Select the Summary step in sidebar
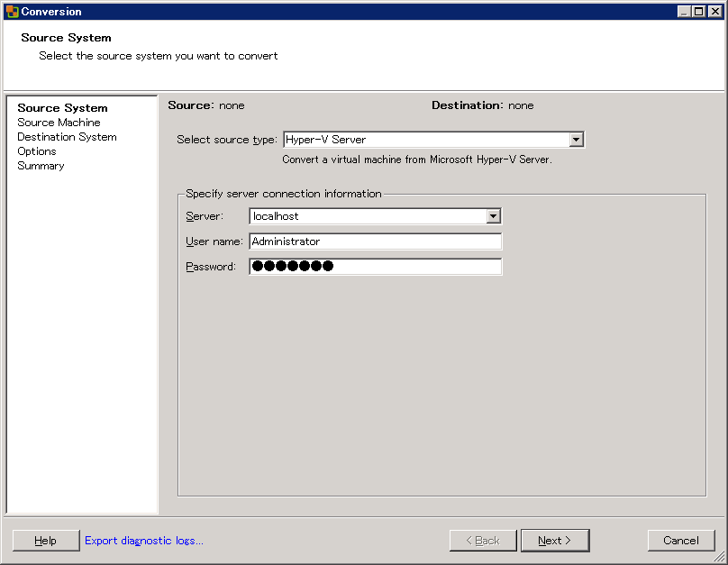The height and width of the screenshot is (565, 728). [41, 166]
